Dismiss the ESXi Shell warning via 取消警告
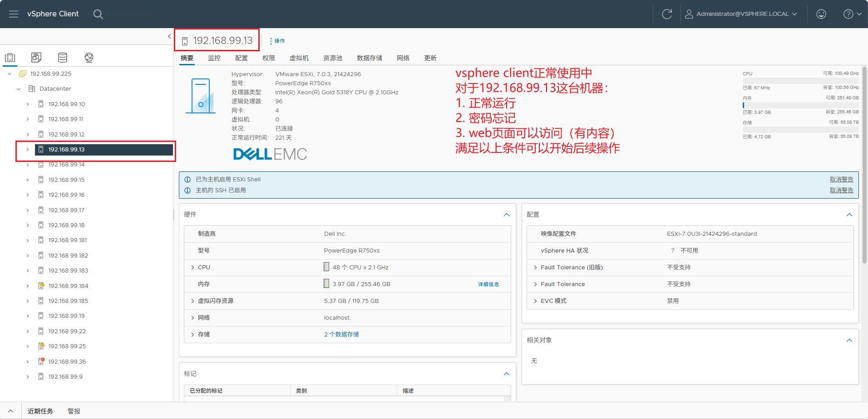 [x=842, y=180]
